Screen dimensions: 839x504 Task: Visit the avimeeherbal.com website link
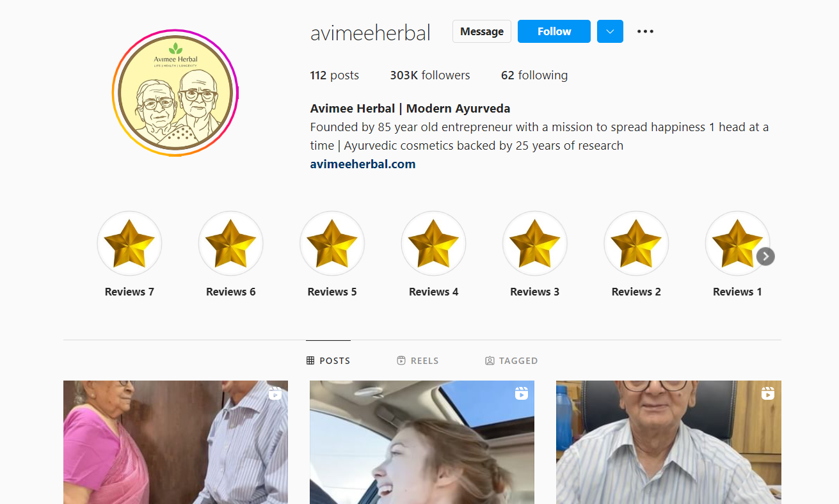point(363,164)
